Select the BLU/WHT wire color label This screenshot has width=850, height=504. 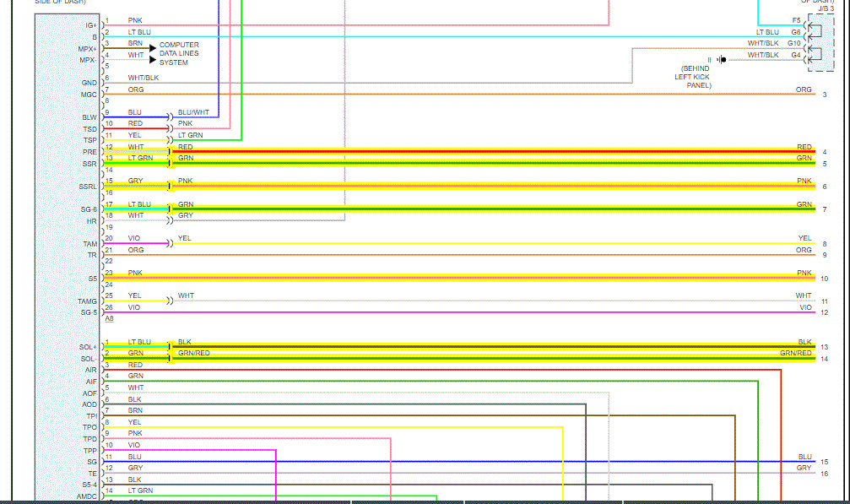[193, 112]
